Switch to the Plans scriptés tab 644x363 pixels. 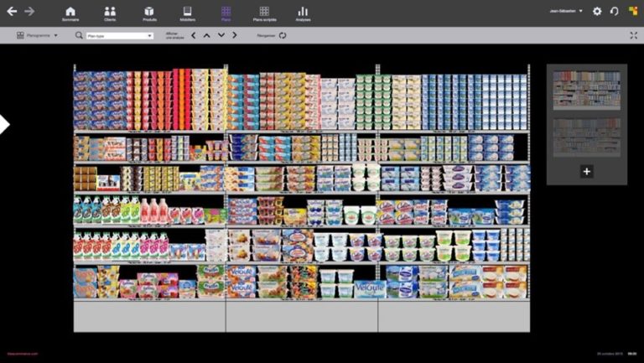(264, 13)
